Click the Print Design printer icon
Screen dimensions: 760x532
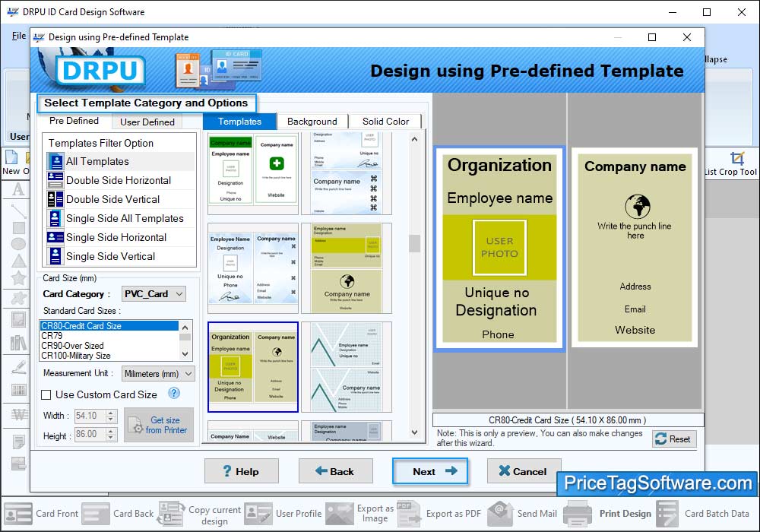578,514
